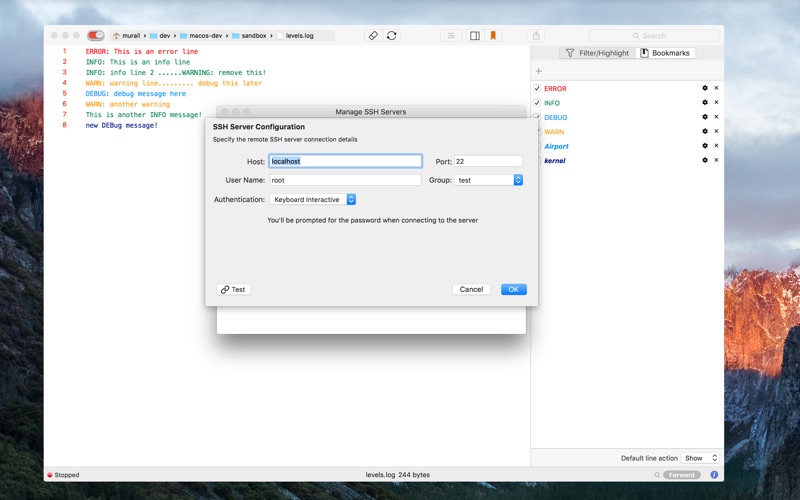Click the reload icon in the toolbar
800x500 pixels.
(391, 35)
